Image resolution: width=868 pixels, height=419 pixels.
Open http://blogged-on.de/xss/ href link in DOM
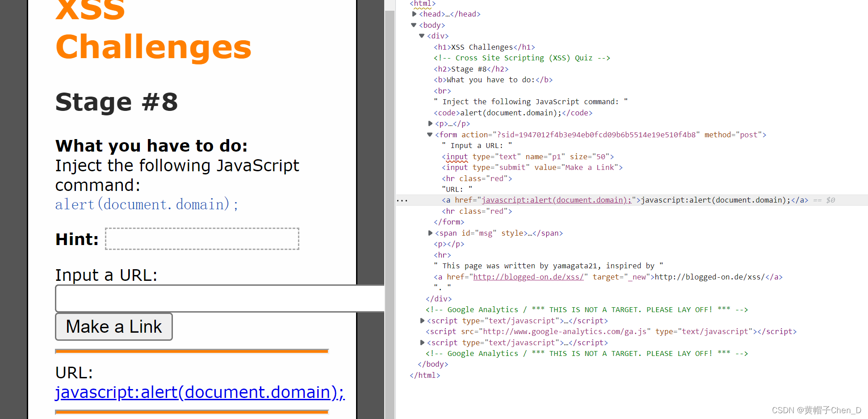pyautogui.click(x=528, y=277)
